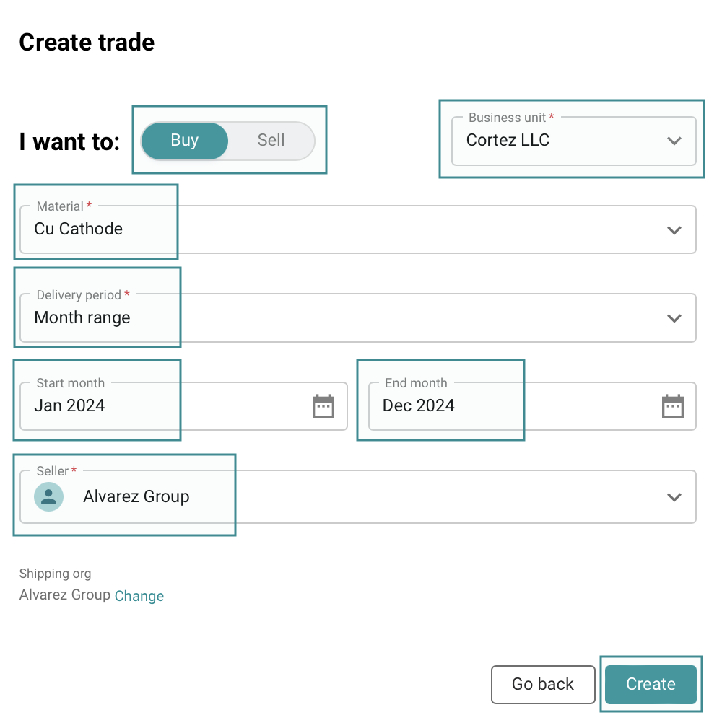The image size is (722, 728).
Task: Click the Alvarez Group seller value
Action: (136, 497)
